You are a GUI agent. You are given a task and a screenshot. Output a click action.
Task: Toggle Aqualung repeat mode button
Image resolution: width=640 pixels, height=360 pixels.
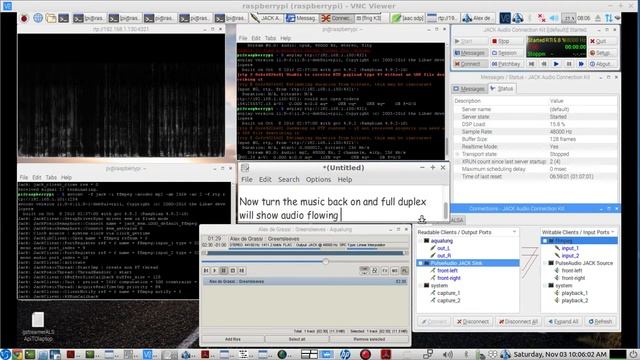click(x=364, y=271)
